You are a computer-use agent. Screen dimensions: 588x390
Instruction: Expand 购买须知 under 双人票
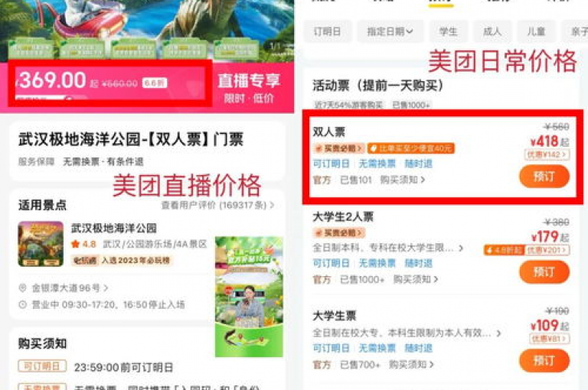click(x=403, y=180)
